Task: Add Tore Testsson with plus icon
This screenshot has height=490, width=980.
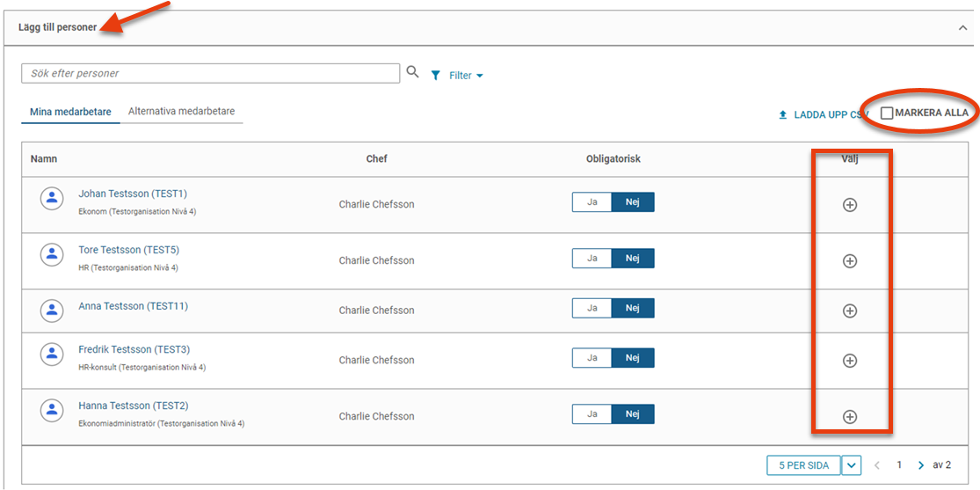Action: point(849,261)
